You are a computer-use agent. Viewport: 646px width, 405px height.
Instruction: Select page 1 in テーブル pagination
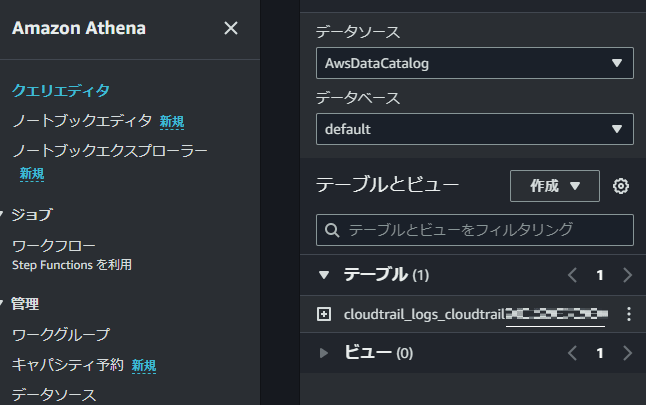(600, 275)
